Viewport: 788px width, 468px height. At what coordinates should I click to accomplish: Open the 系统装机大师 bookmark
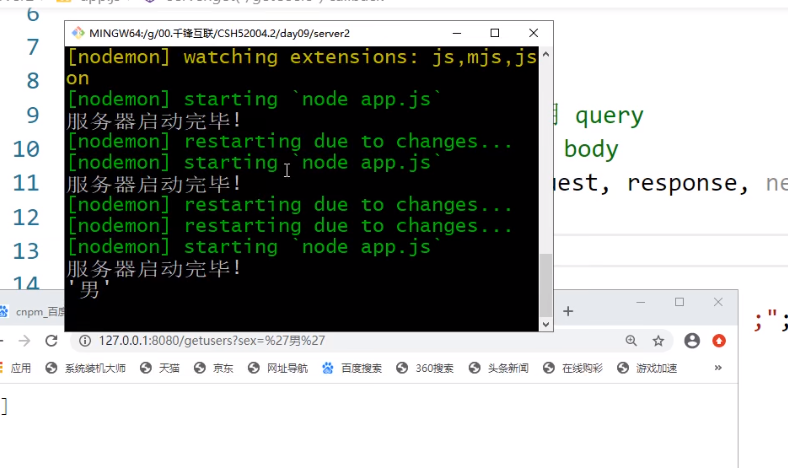coord(85,368)
